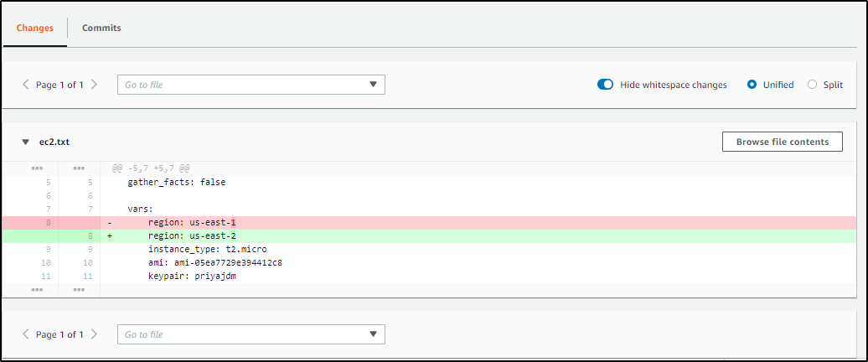This screenshot has width=868, height=362.
Task: Switch to the Commits tab
Action: (x=101, y=28)
